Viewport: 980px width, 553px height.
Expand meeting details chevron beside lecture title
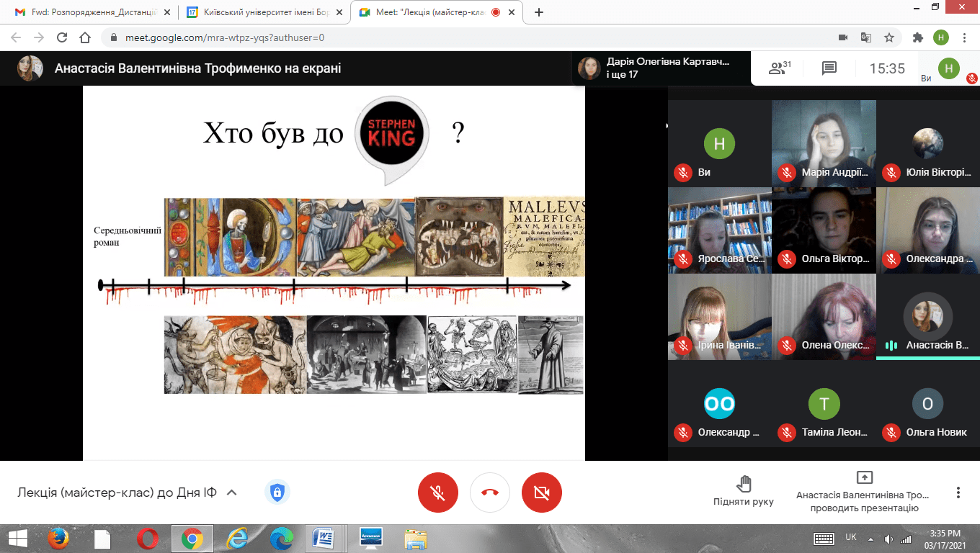pos(232,493)
